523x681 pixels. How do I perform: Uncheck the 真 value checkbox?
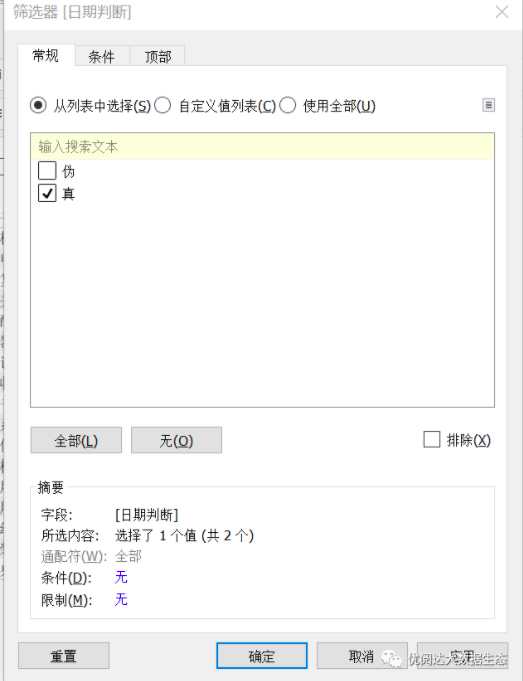[x=47, y=193]
